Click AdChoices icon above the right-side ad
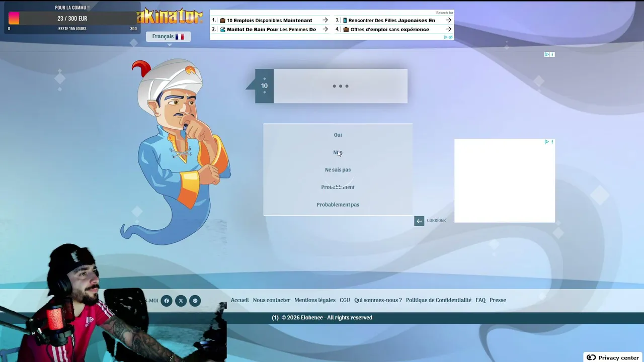Image resolution: width=644 pixels, height=362 pixels. 547,54
